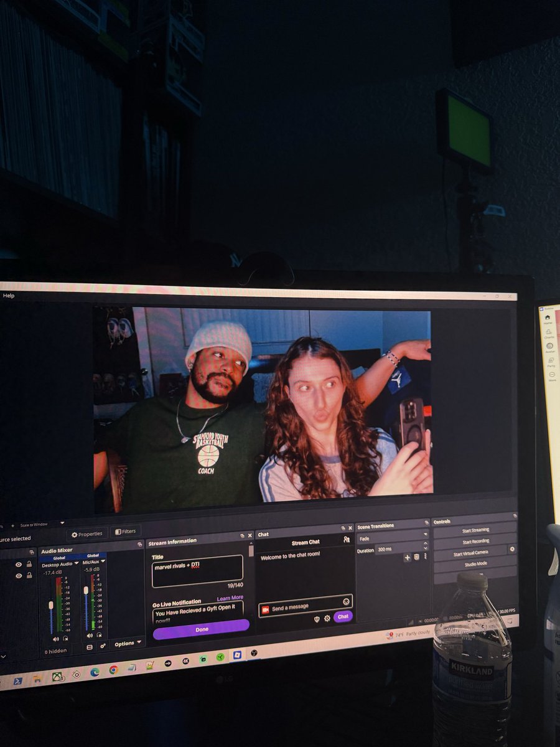Expand Desktop Audio dropdown arrow
The height and width of the screenshot is (747, 560).
click(77, 563)
